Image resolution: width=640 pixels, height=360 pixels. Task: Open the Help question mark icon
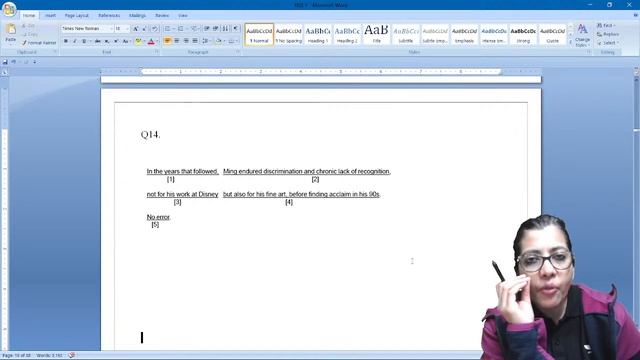coord(636,15)
